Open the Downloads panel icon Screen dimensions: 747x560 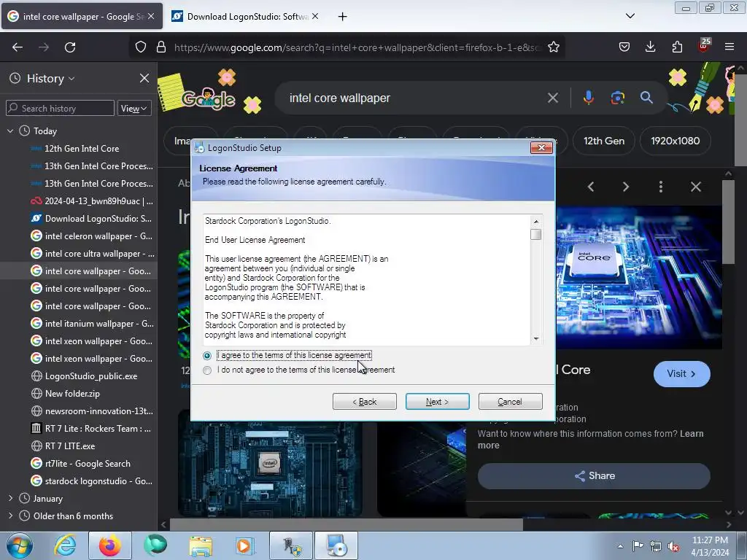pyautogui.click(x=650, y=47)
